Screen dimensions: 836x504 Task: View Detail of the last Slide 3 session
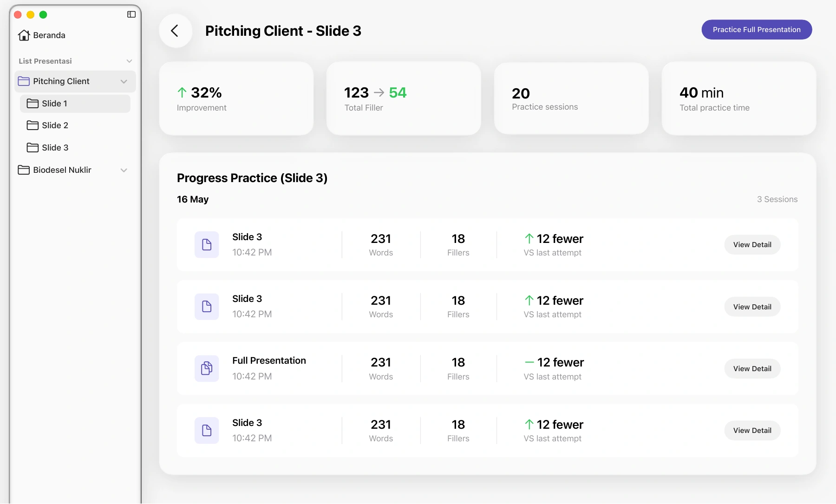[x=752, y=430]
